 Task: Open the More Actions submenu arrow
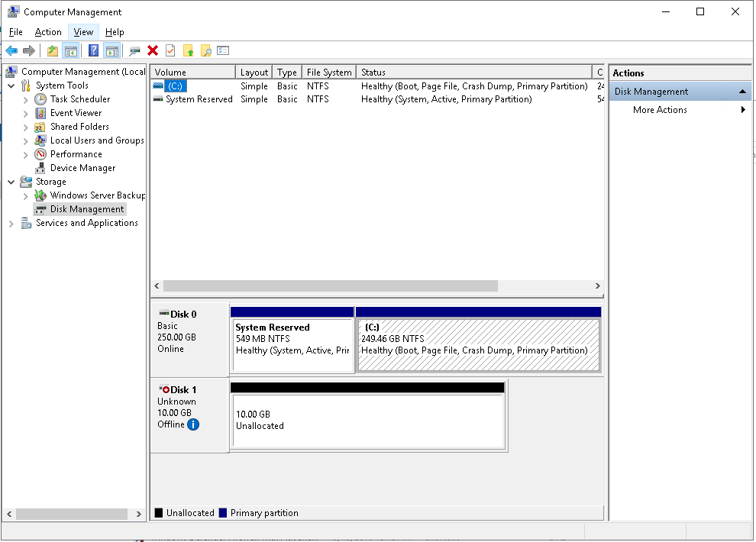click(x=743, y=110)
